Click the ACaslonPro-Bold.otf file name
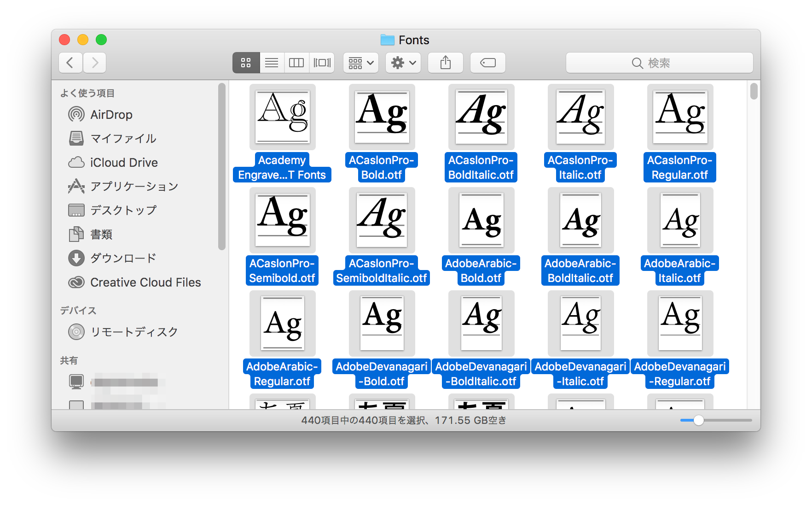 point(382,167)
